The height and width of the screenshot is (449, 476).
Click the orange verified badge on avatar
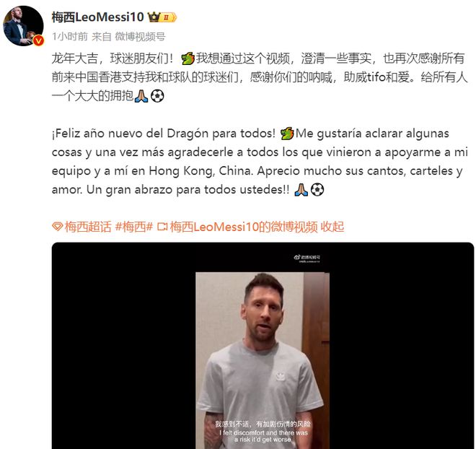[x=38, y=40]
